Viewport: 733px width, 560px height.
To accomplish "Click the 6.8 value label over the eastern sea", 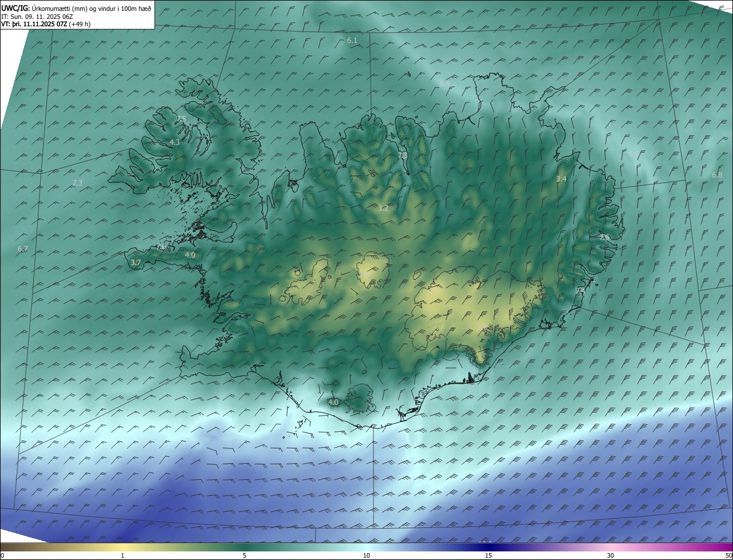I will [x=717, y=175].
